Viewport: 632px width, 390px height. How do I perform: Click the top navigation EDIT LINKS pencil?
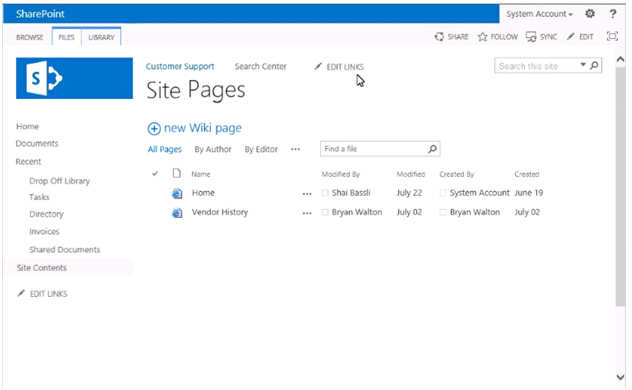[318, 66]
